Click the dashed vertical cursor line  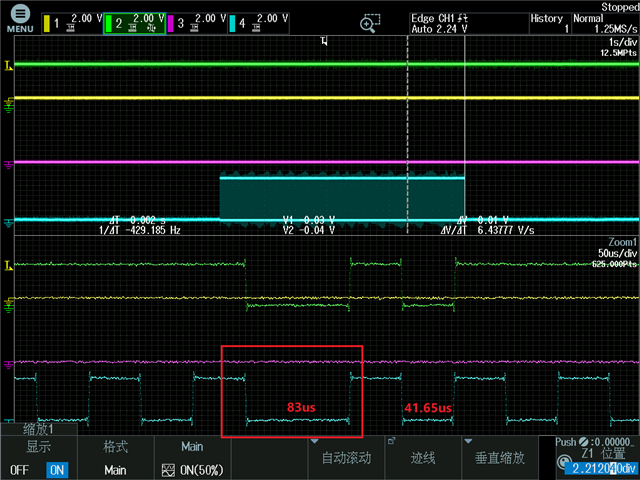(407, 135)
